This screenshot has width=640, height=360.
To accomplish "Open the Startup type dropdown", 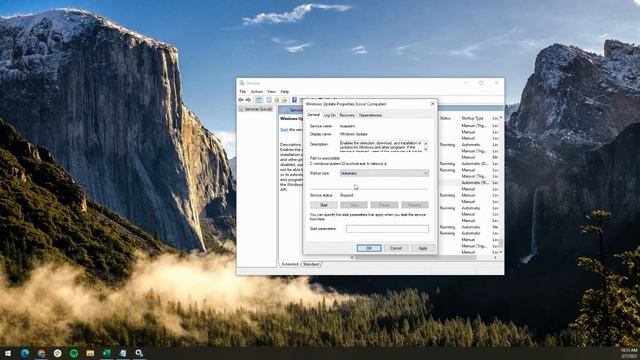I will coord(384,173).
